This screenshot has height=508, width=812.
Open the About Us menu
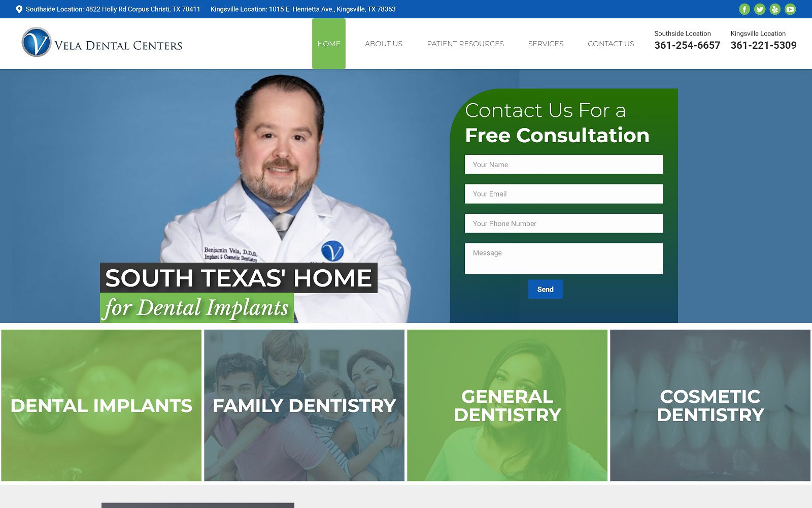tap(384, 44)
